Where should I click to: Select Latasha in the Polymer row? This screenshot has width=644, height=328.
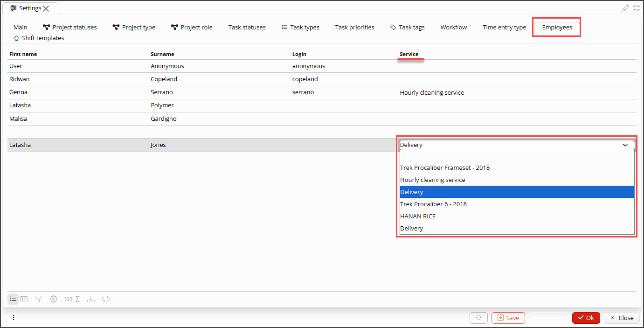[20, 105]
